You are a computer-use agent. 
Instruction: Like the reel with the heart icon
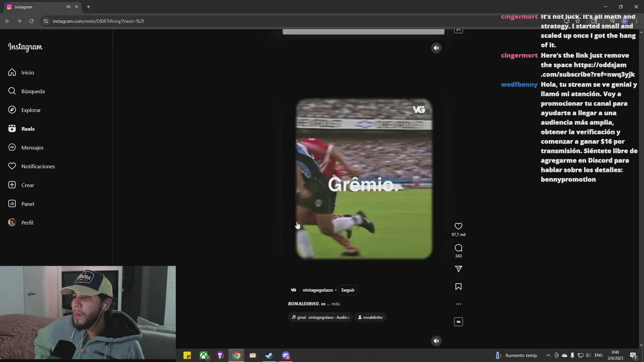click(458, 226)
